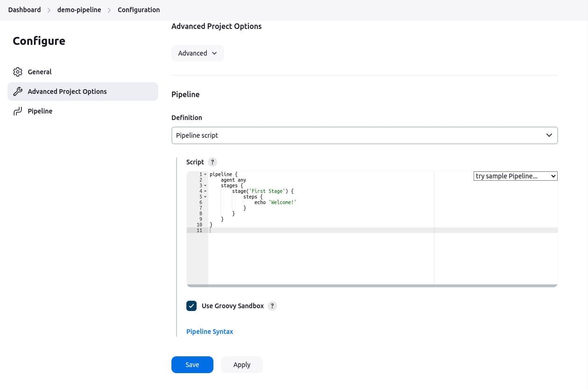The width and height of the screenshot is (588, 389).
Task: Click the 'pipeline {' code line
Action: tap(224, 174)
